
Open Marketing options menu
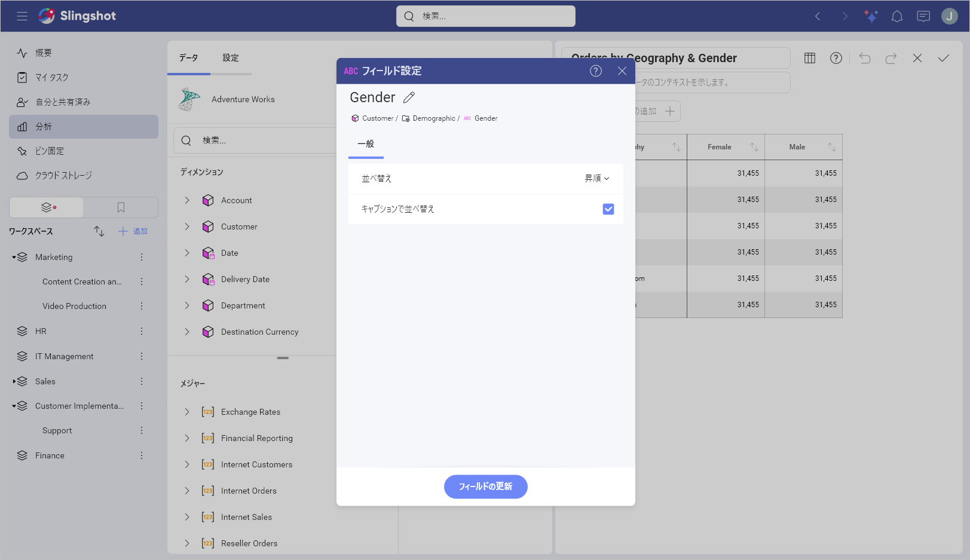coord(142,258)
